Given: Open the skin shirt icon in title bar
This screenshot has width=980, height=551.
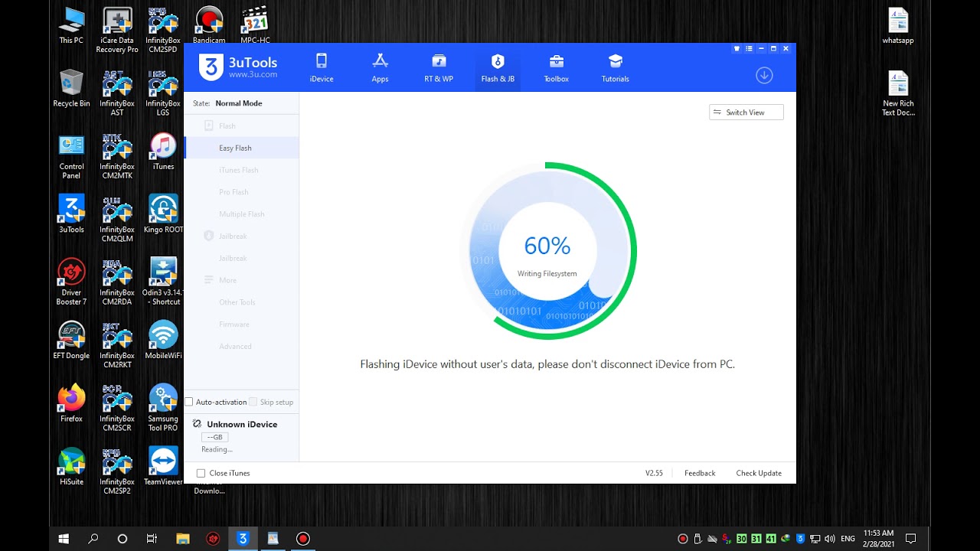Looking at the screenshot, I should click(x=737, y=48).
